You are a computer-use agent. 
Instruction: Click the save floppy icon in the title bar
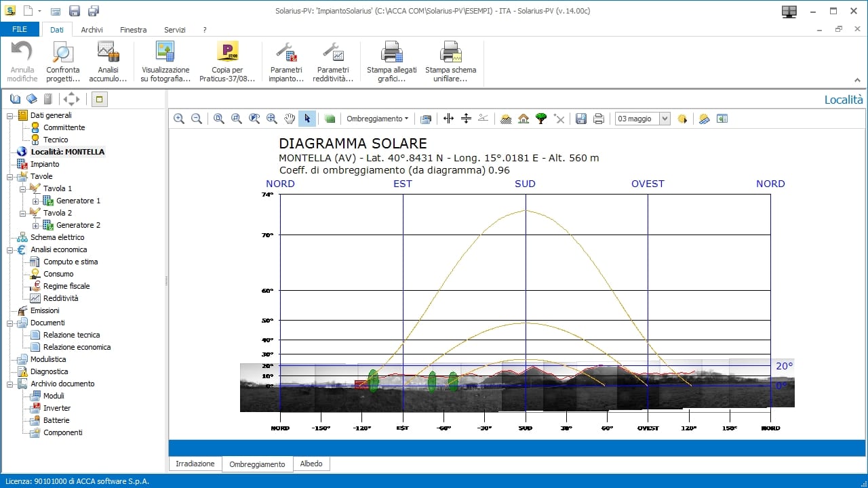coord(75,11)
